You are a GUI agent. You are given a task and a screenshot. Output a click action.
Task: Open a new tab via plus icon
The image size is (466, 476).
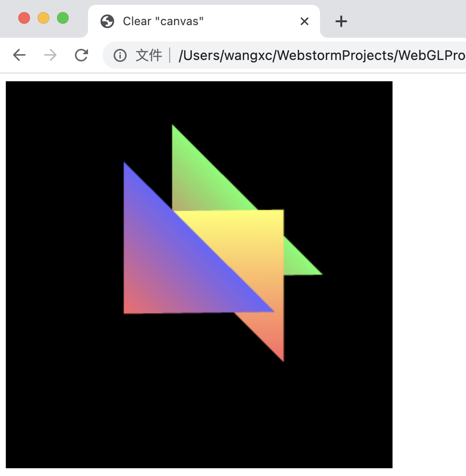[342, 21]
